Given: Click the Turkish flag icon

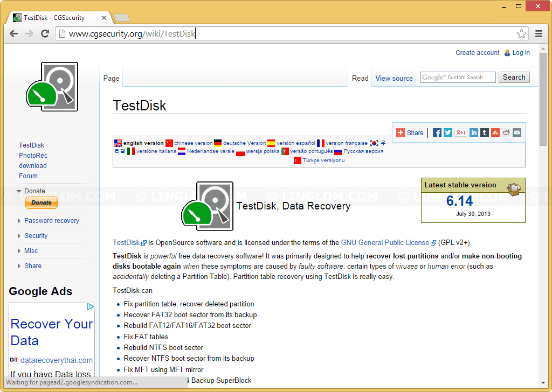Looking at the screenshot, I should pyautogui.click(x=298, y=160).
